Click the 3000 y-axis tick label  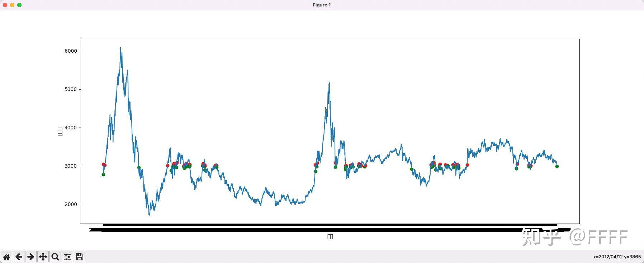point(71,166)
